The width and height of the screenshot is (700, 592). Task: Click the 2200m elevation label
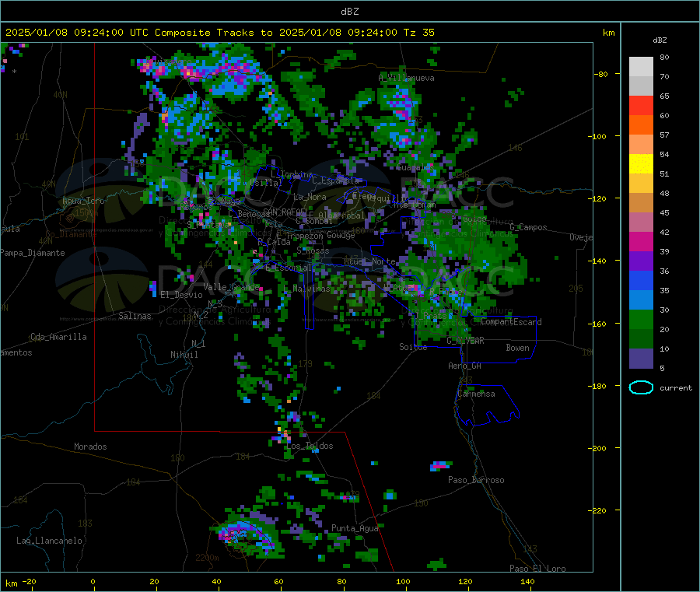(207, 558)
